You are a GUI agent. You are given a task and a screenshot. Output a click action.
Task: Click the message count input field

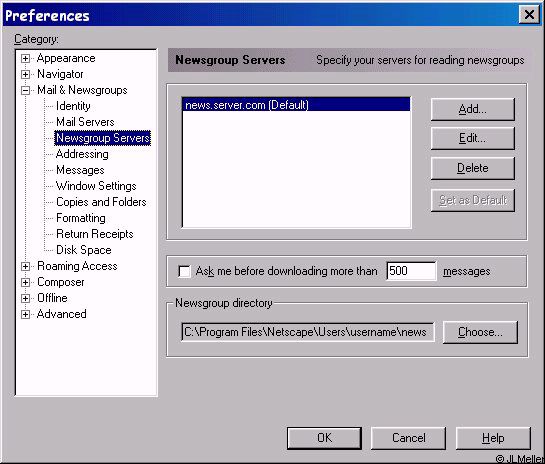411,271
